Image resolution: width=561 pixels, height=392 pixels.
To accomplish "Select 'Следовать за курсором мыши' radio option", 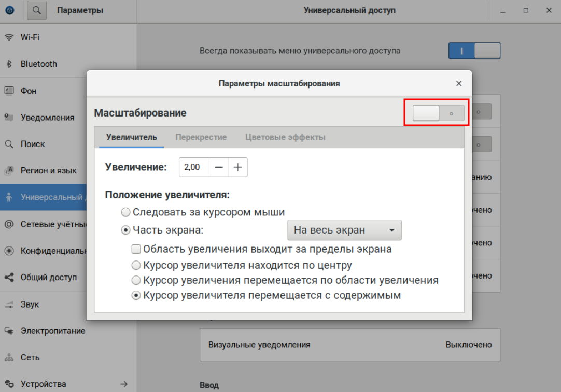I will pyautogui.click(x=125, y=212).
